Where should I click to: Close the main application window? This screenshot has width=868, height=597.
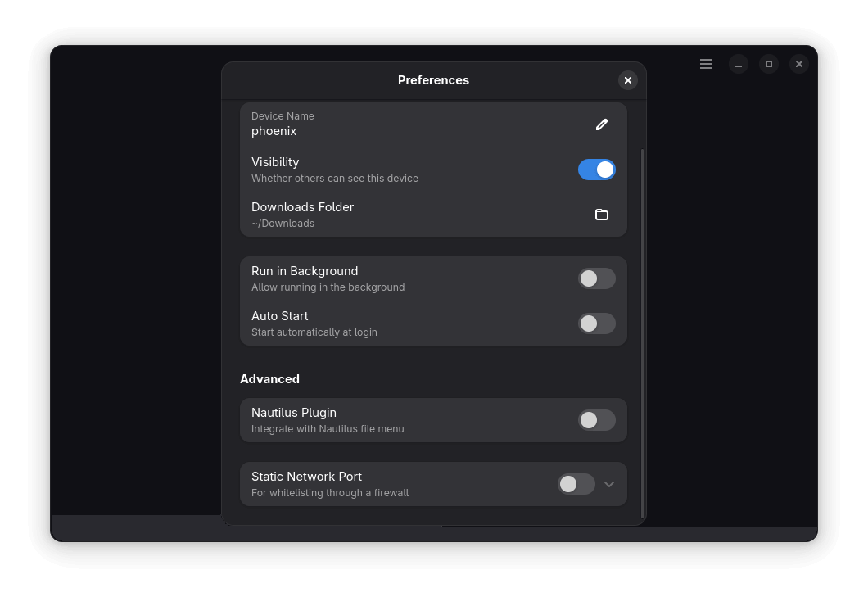[x=799, y=64]
